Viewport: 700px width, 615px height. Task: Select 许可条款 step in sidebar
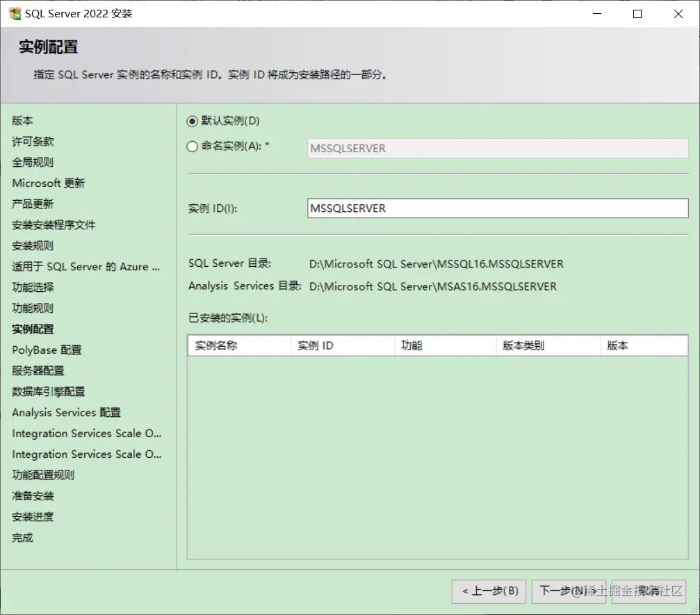(33, 142)
